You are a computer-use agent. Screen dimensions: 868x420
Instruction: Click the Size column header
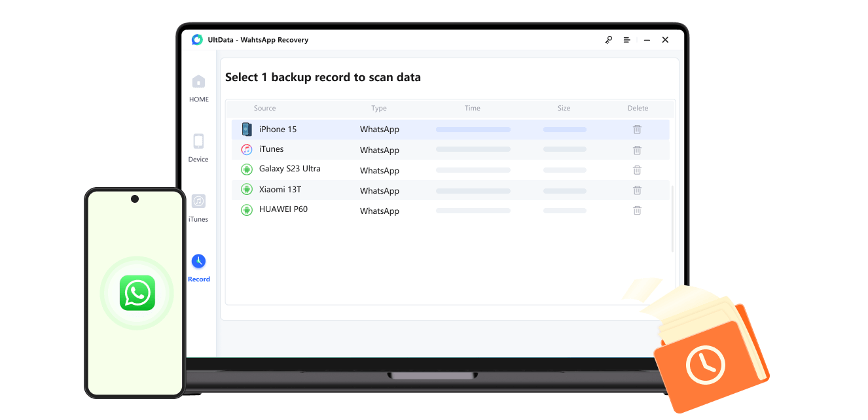(564, 109)
